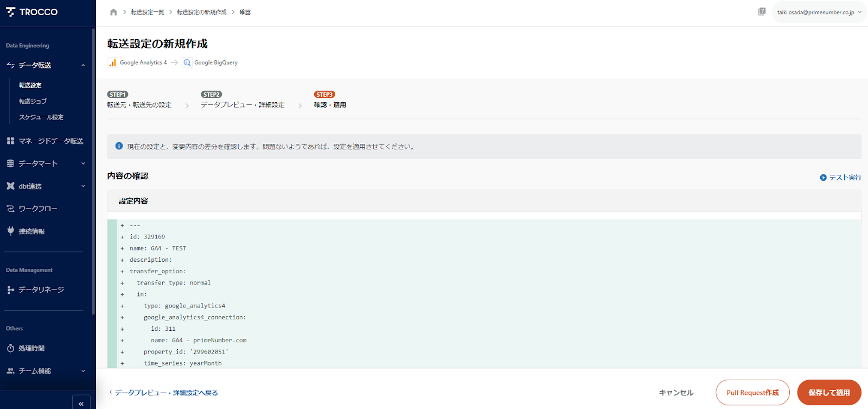The height and width of the screenshot is (409, 868).
Task: Collapse the データ転送 menu chevron
Action: pos(83,65)
